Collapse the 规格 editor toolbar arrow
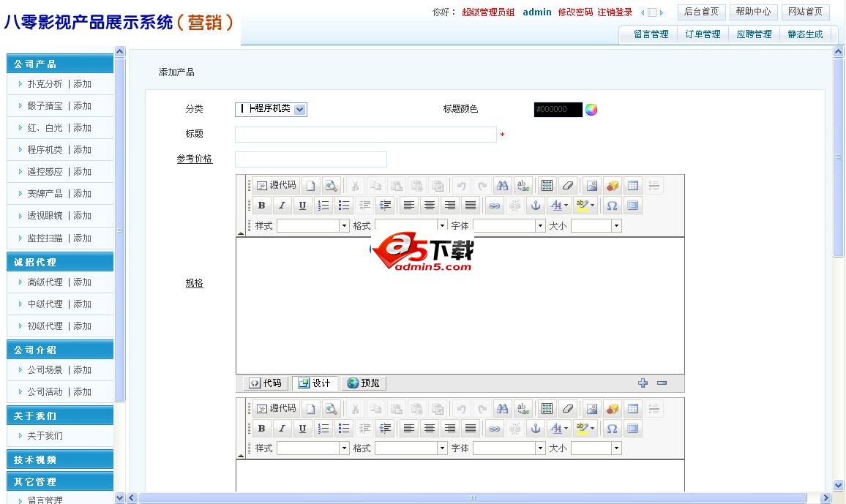This screenshot has width=846, height=504. 241,233
